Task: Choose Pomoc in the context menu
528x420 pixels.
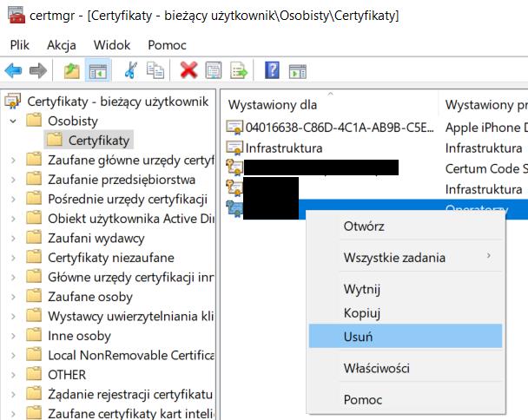Action: [406, 399]
